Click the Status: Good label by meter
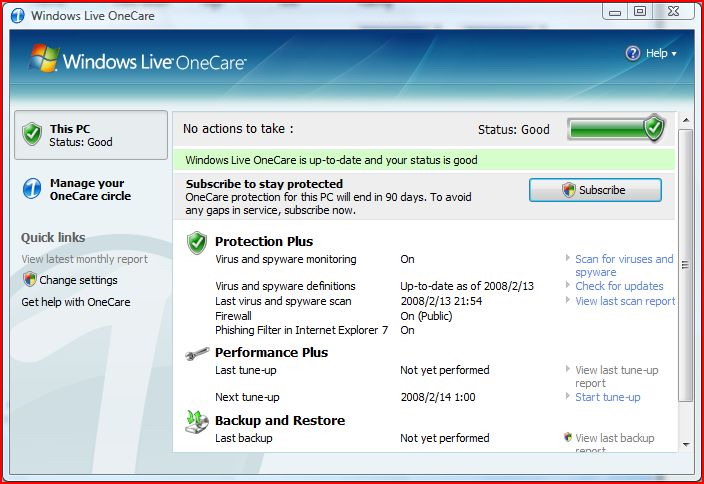 (514, 130)
